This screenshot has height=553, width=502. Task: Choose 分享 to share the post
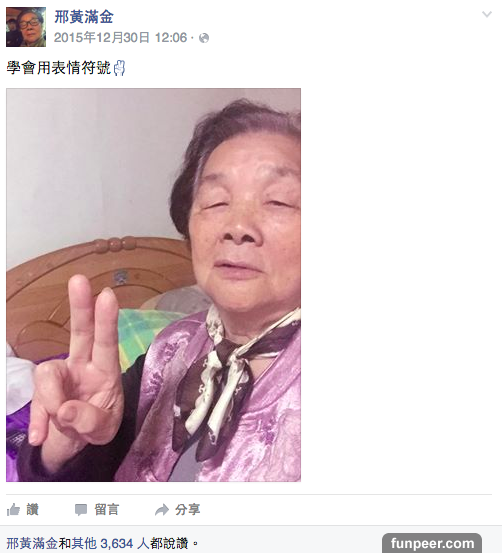(x=188, y=510)
